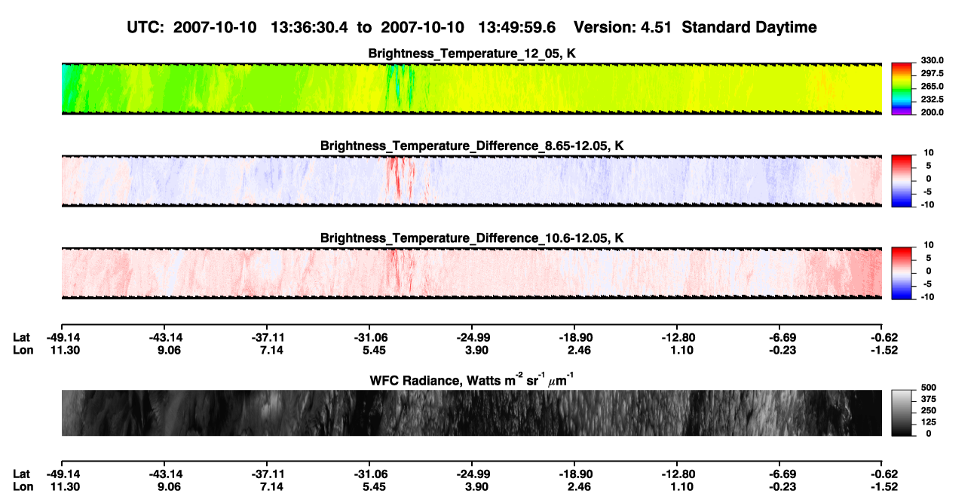The image size is (980, 503).
Task: Click longitude -0.23 on axis above WFC panel
Action: 782,351
